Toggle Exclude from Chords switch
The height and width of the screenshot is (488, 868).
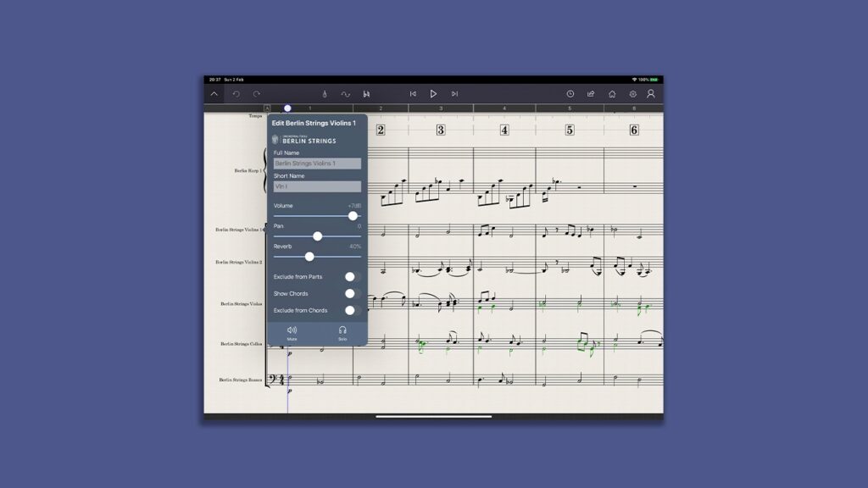(353, 310)
